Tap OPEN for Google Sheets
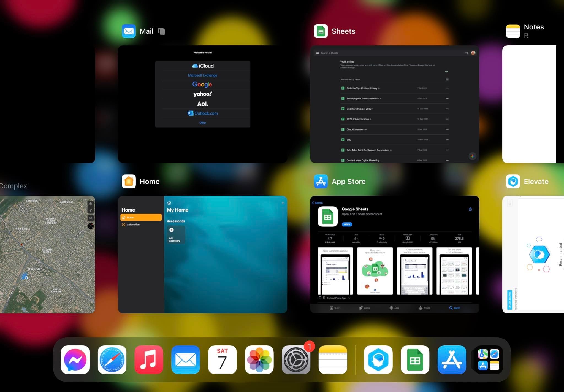564x392 pixels. [347, 224]
